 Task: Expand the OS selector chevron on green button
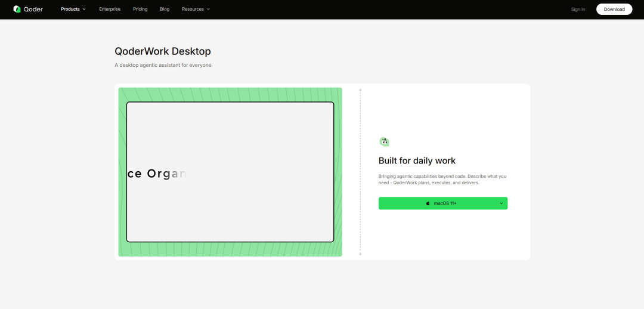[501, 203]
